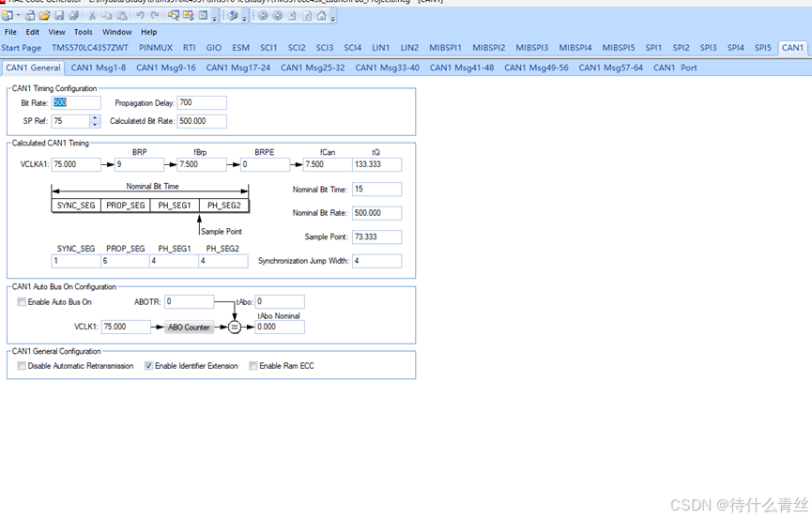Click the Paste clipboard icon
Image resolution: width=812 pixels, height=519 pixels.
pyautogui.click(x=122, y=16)
